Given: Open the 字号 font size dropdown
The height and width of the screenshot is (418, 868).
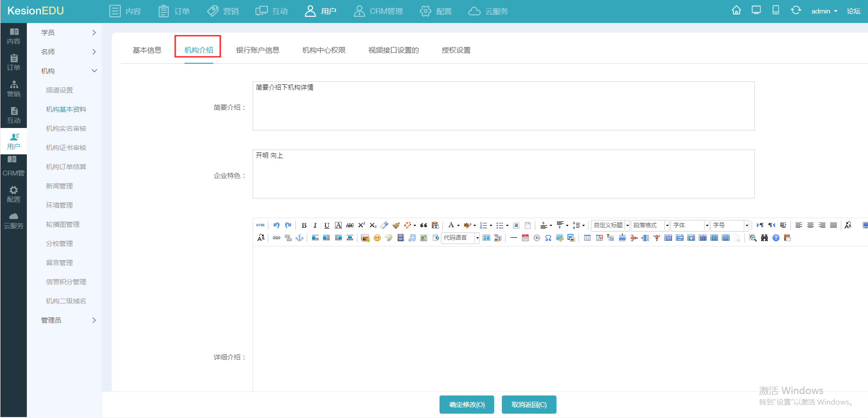Looking at the screenshot, I should coord(730,225).
